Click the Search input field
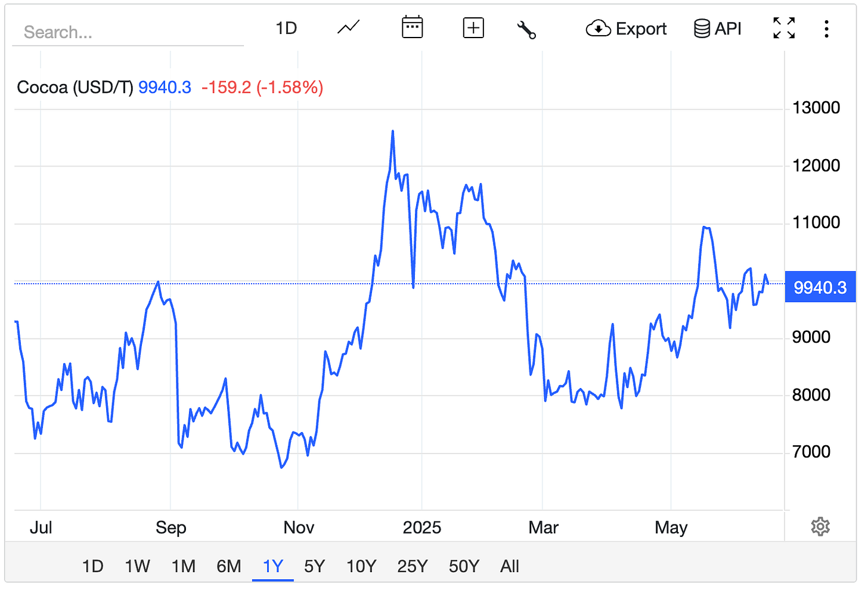 (x=128, y=32)
